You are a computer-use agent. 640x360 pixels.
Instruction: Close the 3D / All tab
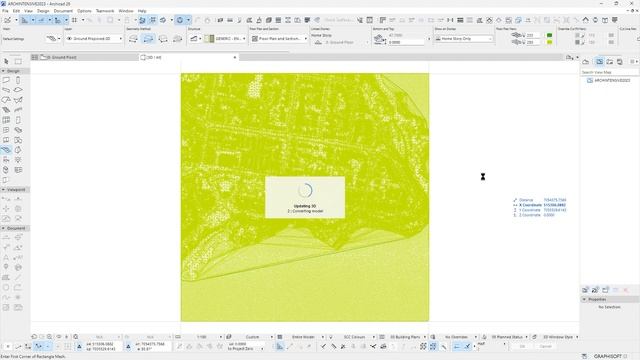pos(235,58)
